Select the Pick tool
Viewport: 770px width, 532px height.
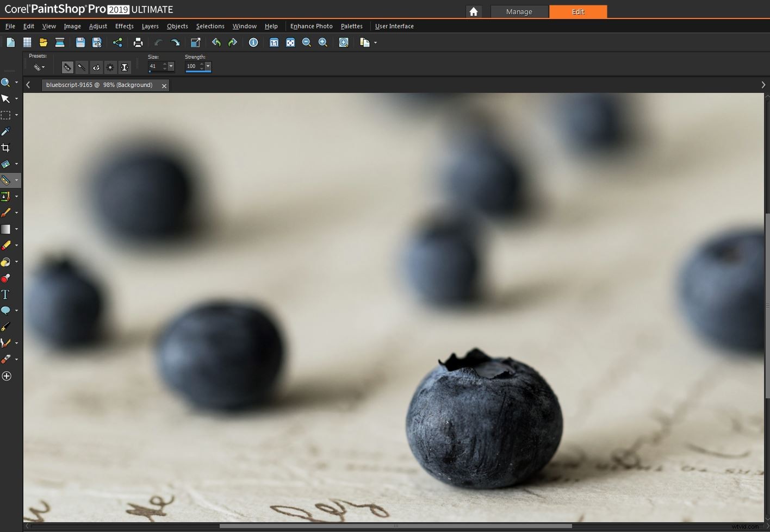point(7,98)
